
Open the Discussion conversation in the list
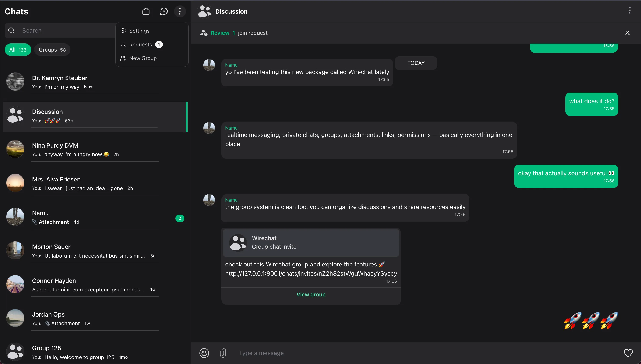(x=95, y=117)
